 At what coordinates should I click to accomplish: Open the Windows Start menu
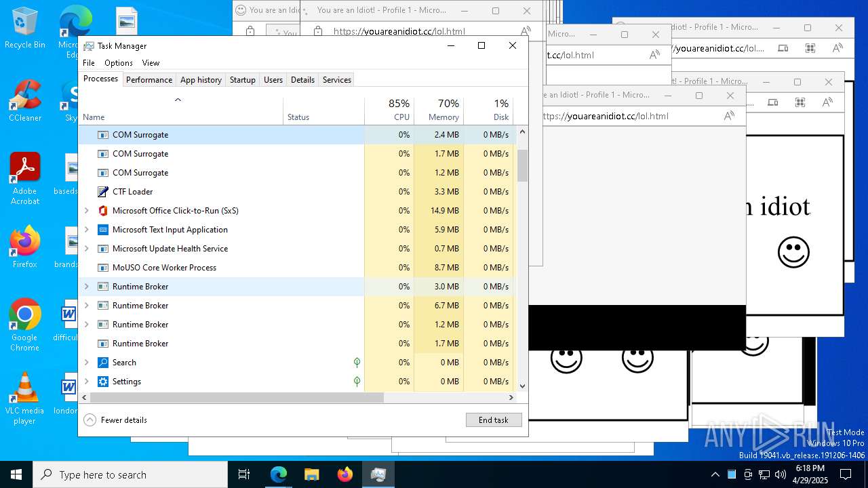pyautogui.click(x=16, y=474)
